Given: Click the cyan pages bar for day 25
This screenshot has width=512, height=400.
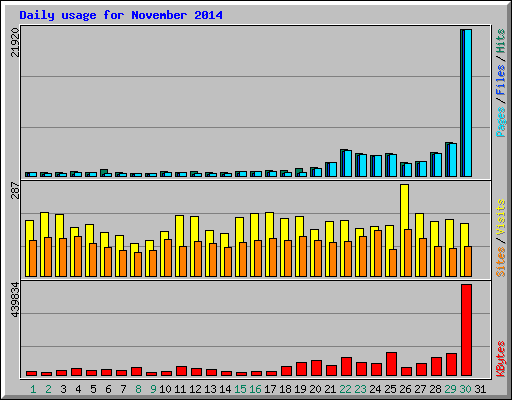Looking at the screenshot, I should pyautogui.click(x=393, y=165).
